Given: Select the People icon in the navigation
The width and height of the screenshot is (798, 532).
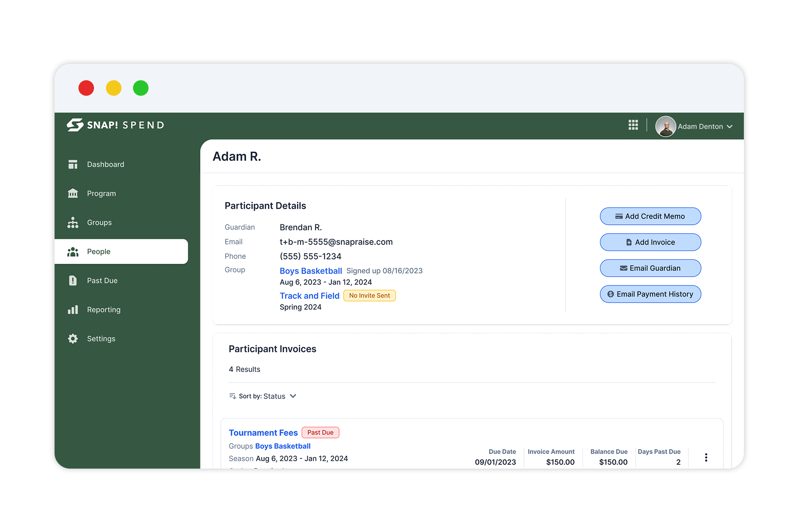Looking at the screenshot, I should (x=73, y=251).
